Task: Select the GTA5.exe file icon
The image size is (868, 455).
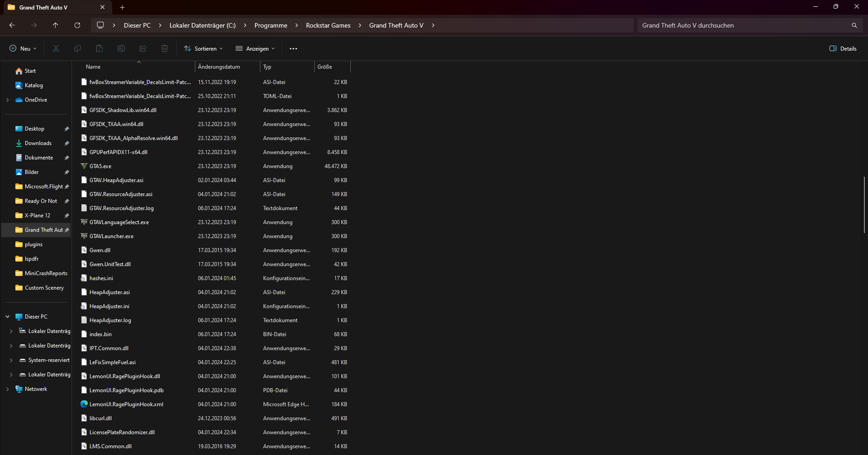Action: tap(84, 166)
